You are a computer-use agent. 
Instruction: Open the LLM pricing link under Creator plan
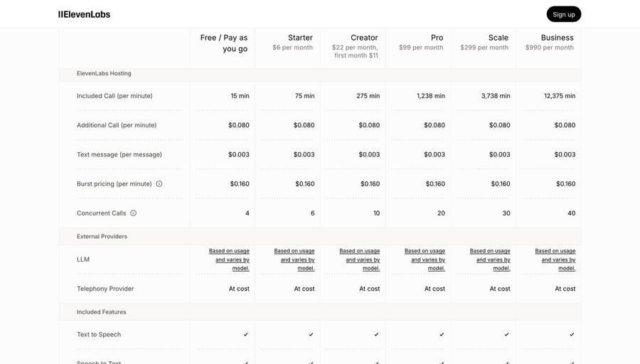click(360, 259)
